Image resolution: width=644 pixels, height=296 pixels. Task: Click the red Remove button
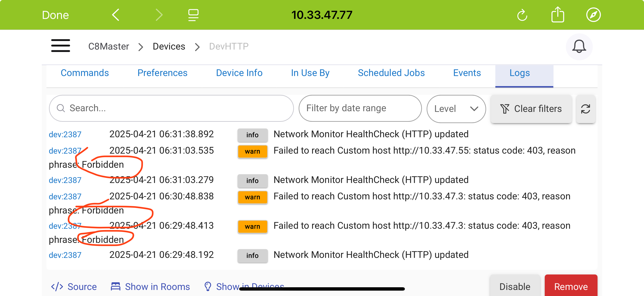[x=571, y=286]
